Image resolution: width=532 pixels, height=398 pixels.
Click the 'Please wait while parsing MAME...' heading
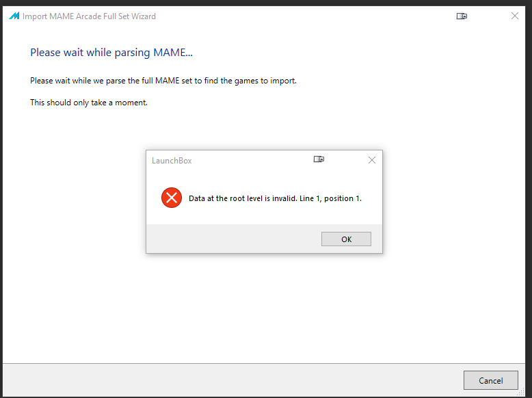[x=111, y=53]
